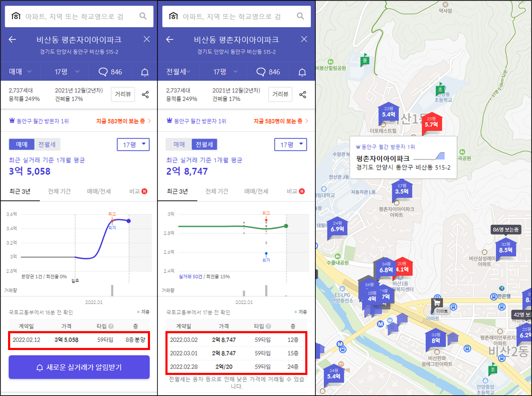Open the 지금 583명이 보는 중 link in the left panel
This screenshot has height=396, width=532.
123,121
